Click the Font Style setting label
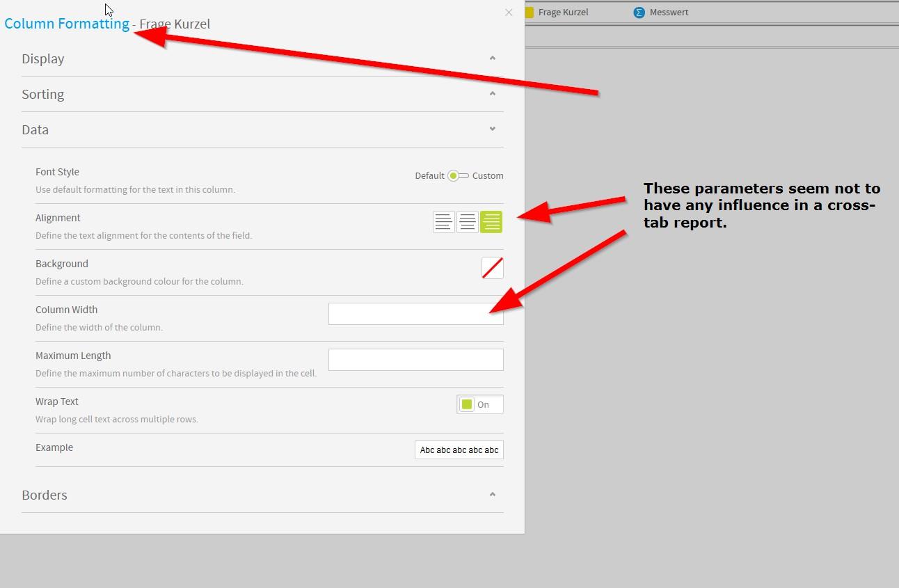The height and width of the screenshot is (588, 899). pyautogui.click(x=57, y=172)
